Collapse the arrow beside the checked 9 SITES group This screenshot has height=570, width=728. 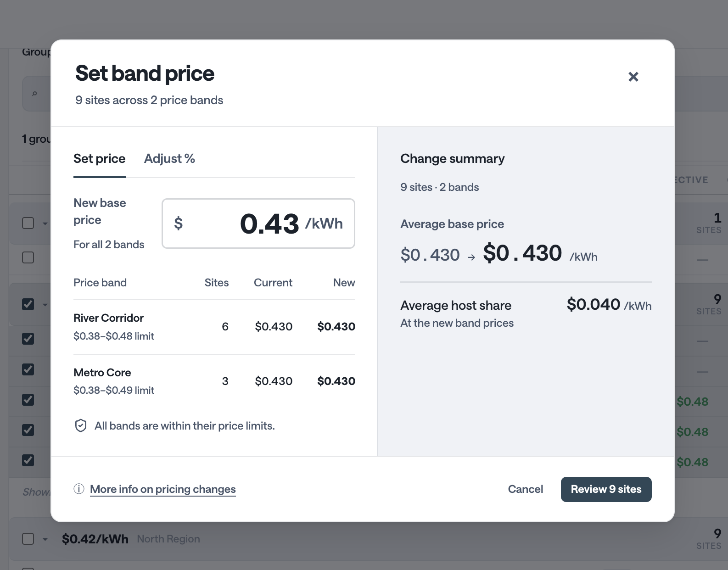point(45,305)
